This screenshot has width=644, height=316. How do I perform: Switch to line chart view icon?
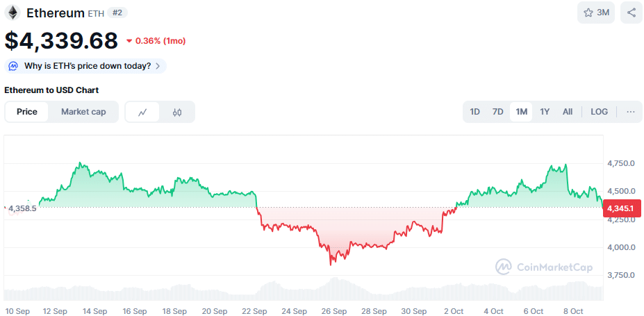pos(142,112)
